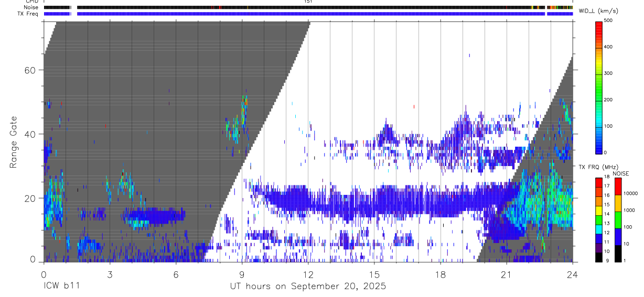644x297 pixels.
Task: Click the 14 label on TX FRQ scale
Action: coord(607,214)
